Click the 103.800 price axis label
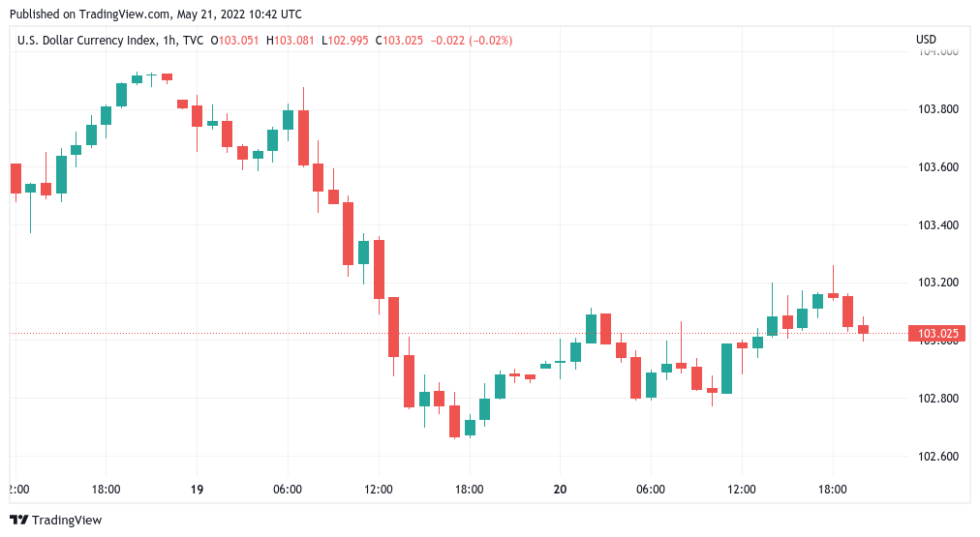The width and height of the screenshot is (980, 537). [936, 109]
